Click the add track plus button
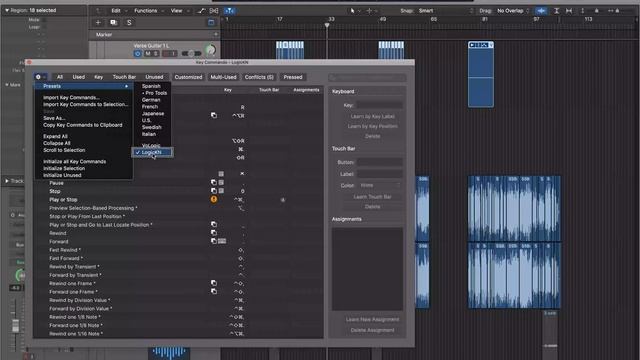 [x=98, y=22]
